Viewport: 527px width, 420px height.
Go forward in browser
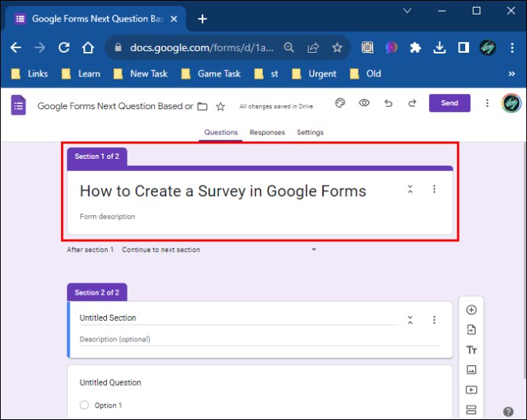(x=40, y=47)
